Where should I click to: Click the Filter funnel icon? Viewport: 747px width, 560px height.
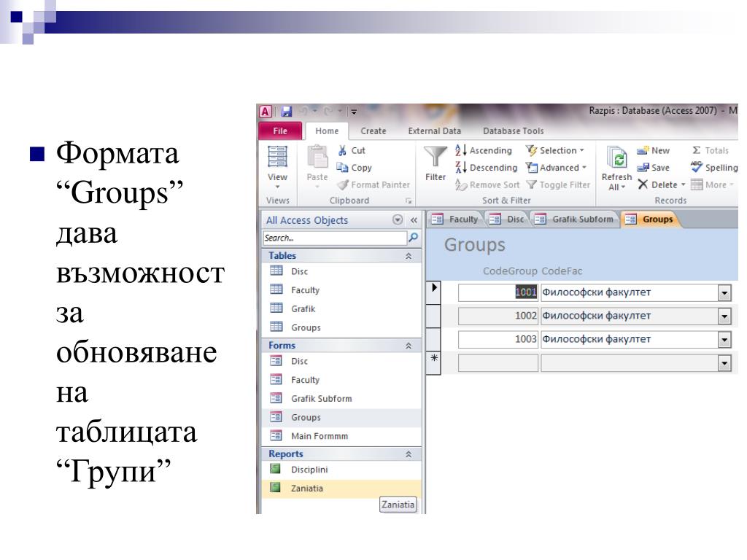tap(436, 157)
